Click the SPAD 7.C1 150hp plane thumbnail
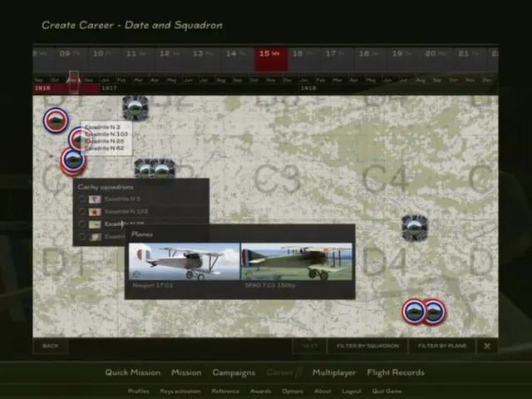This screenshot has height=399, width=532. tap(297, 262)
